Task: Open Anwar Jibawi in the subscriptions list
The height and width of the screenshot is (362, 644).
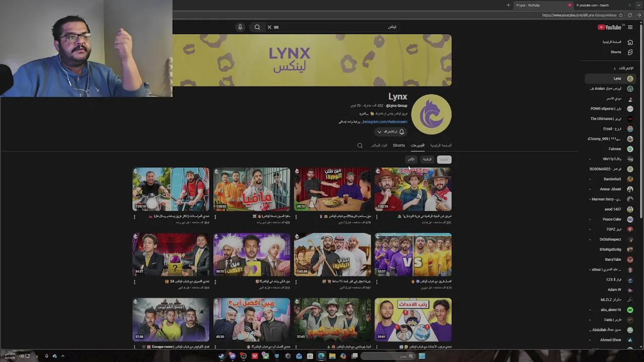Action: tap(610, 189)
